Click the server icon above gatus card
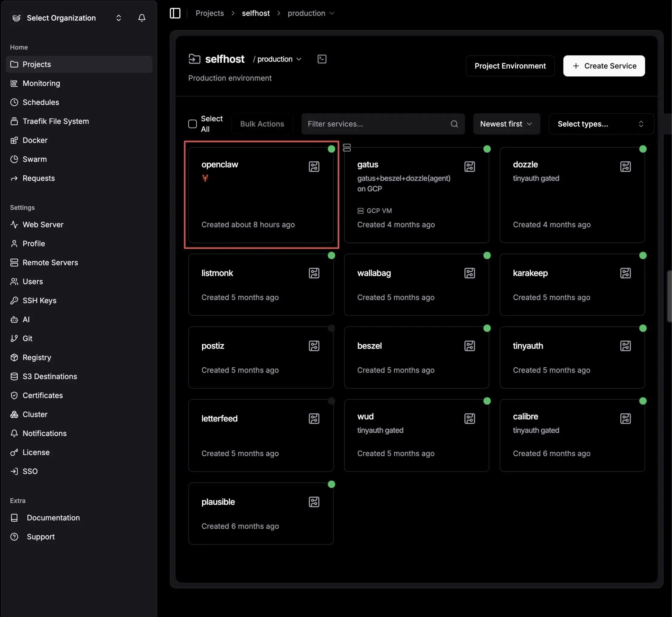672x617 pixels. [x=347, y=148]
